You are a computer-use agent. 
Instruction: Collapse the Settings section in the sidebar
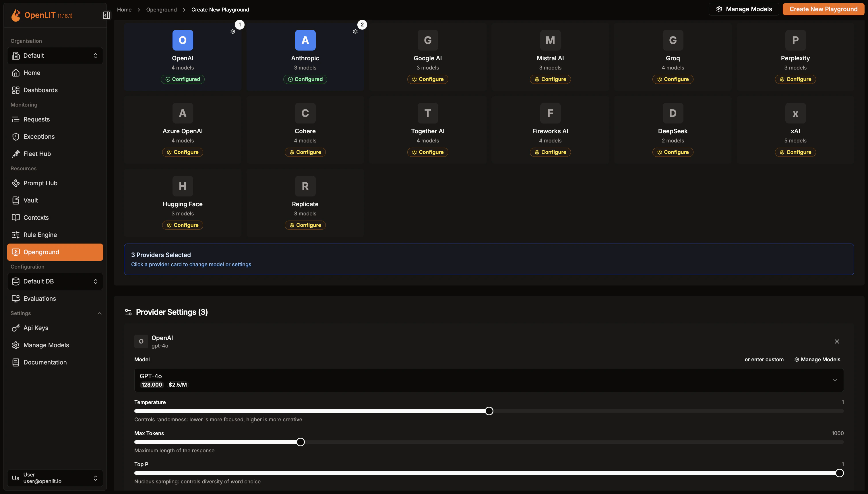(x=99, y=313)
